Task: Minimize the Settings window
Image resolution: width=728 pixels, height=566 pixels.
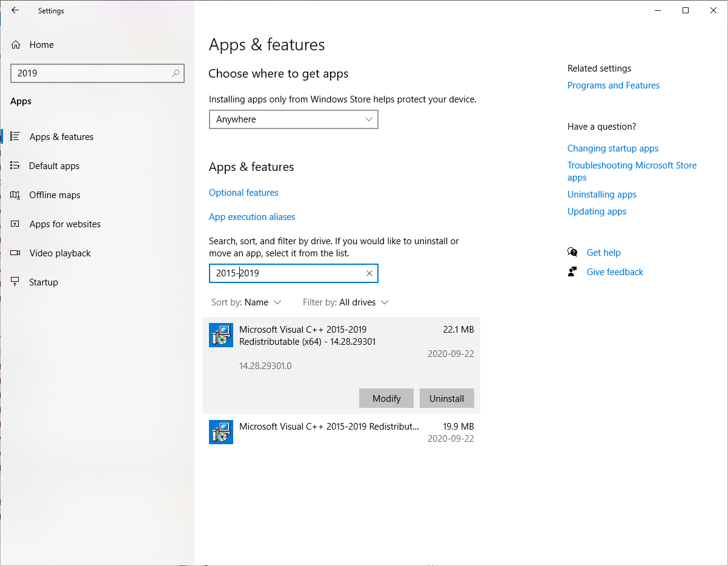Action: tap(658, 10)
